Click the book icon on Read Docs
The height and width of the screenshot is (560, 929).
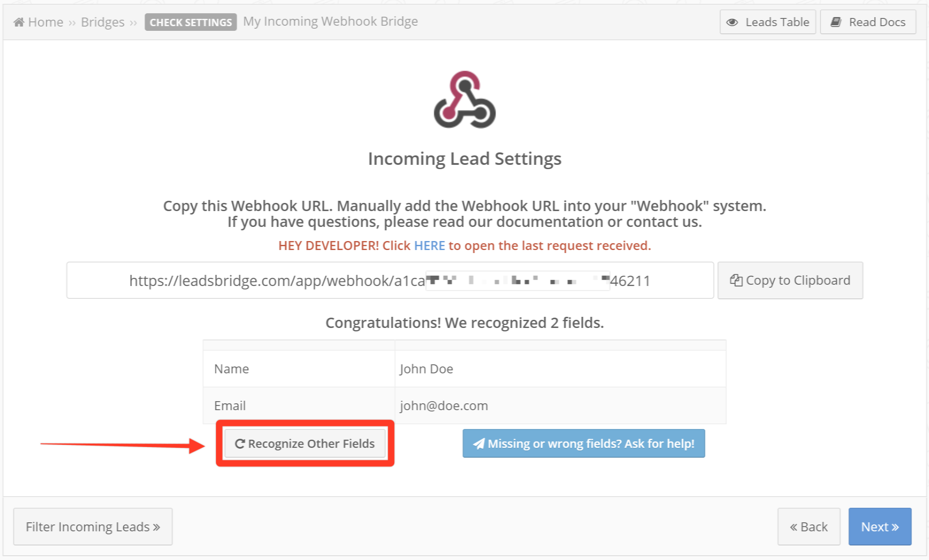pyautogui.click(x=836, y=22)
